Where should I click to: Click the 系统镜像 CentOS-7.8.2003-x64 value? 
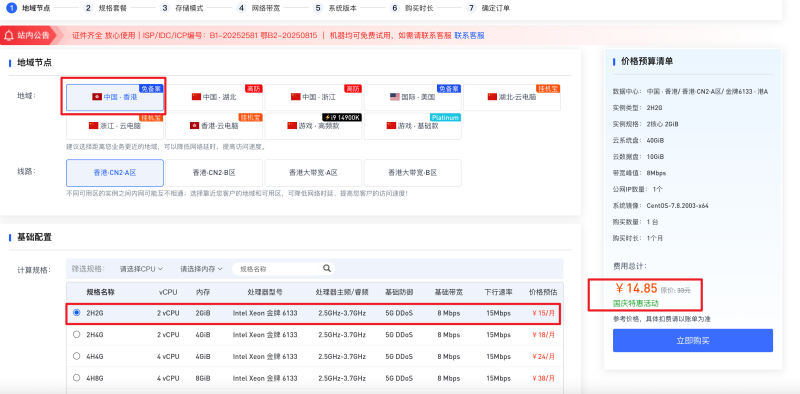[x=678, y=206]
